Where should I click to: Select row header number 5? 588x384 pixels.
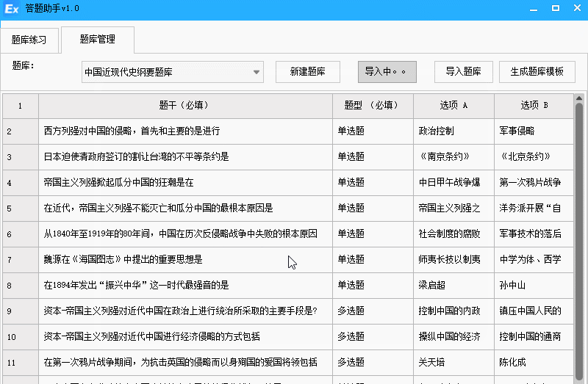(20, 209)
